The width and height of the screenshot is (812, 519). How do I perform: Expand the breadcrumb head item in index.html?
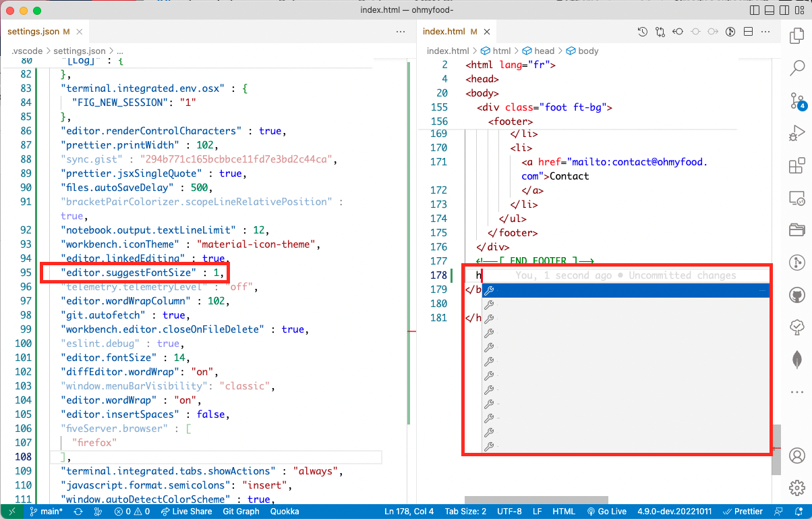point(544,51)
